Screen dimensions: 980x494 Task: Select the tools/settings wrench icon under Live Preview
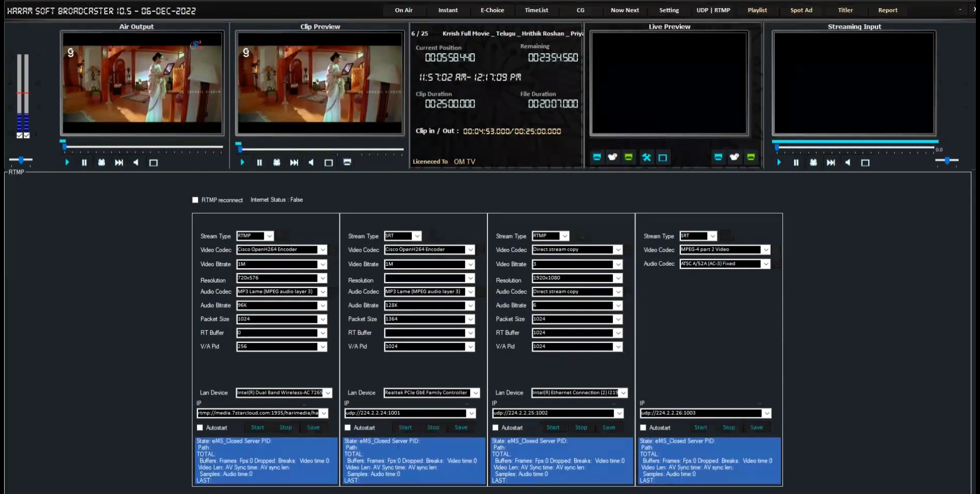click(646, 157)
